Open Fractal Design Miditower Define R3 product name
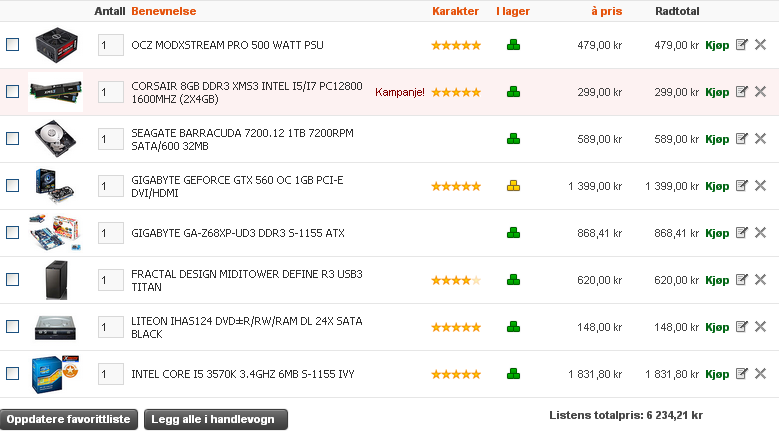The width and height of the screenshot is (784, 433). point(246,280)
